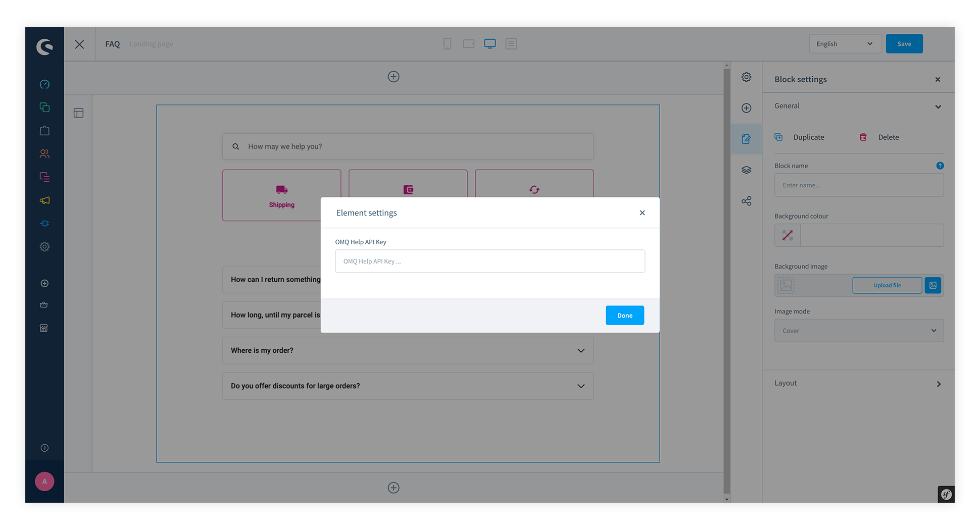The height and width of the screenshot is (530, 980).
Task: Switch to mobile phone preview
Action: pyautogui.click(x=447, y=44)
